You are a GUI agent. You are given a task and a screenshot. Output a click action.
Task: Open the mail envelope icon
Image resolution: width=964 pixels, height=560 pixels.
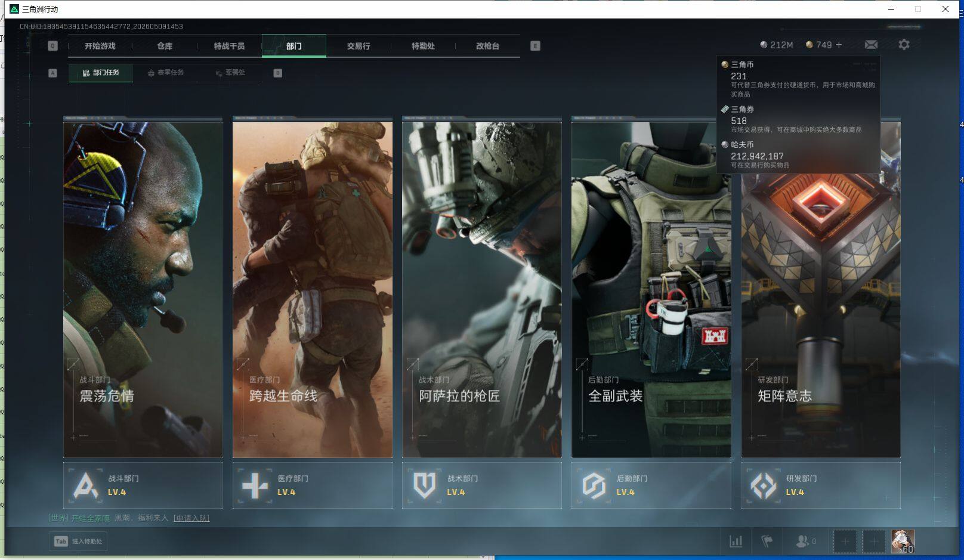point(871,45)
